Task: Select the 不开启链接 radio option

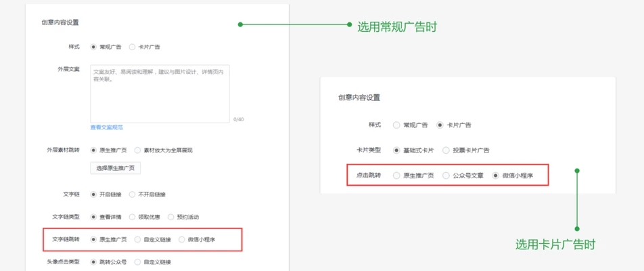Action: point(133,194)
